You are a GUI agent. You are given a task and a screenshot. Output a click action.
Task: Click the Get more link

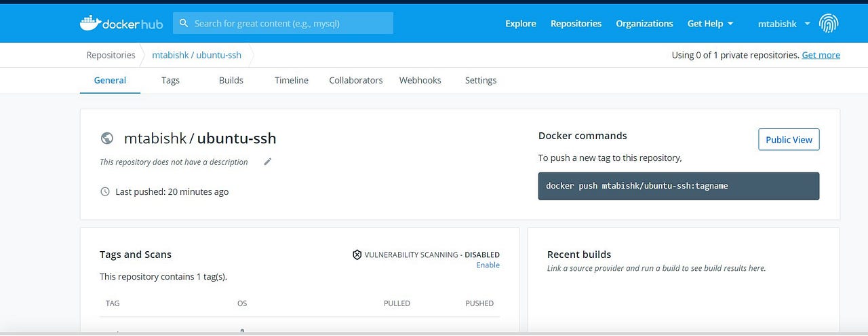click(x=821, y=55)
